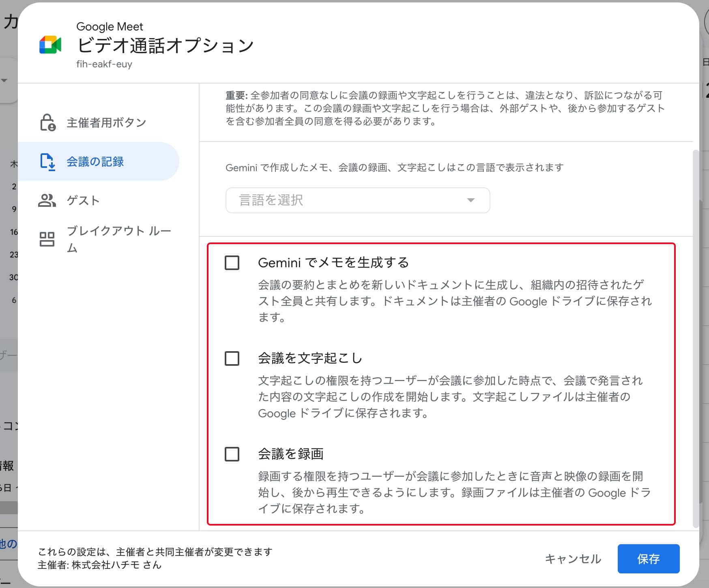This screenshot has width=709, height=588.
Task: Click the small caret behind the dialog's left edge
Action: (4, 80)
